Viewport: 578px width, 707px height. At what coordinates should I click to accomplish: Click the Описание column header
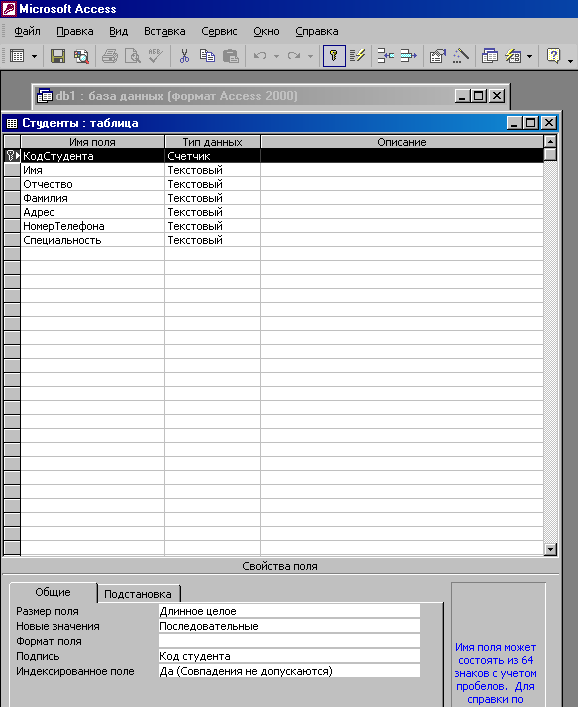(402, 142)
